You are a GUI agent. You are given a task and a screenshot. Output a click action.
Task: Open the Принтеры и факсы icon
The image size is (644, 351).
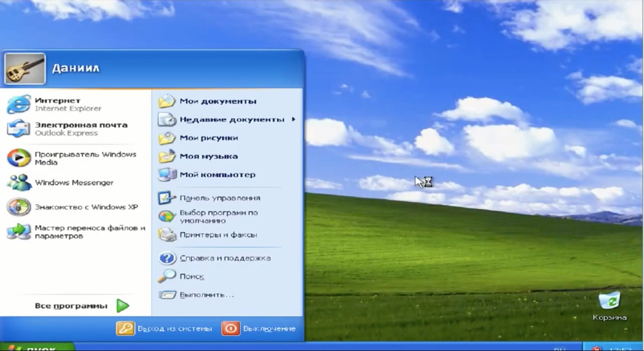(167, 235)
